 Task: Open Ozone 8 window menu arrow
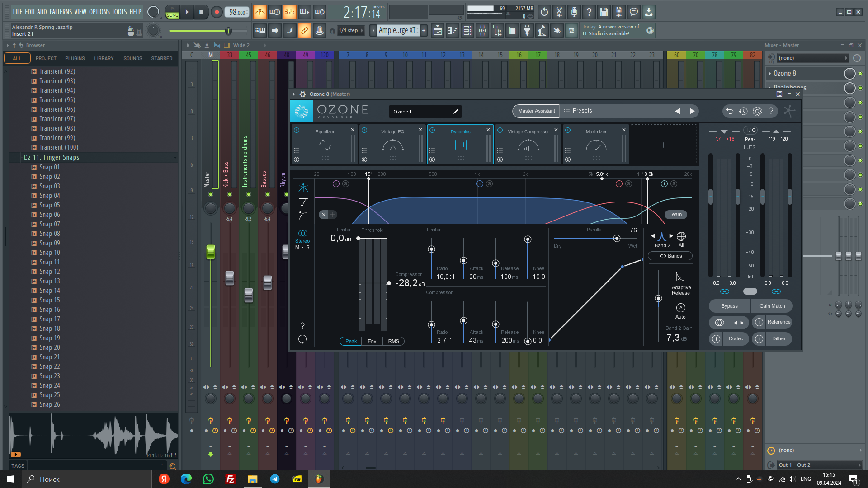point(294,94)
